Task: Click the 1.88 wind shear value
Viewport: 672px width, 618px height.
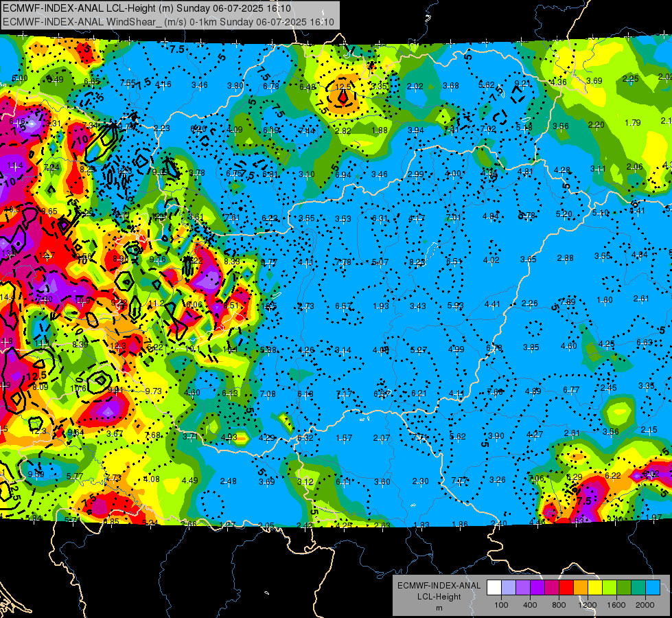Action: pos(380,130)
